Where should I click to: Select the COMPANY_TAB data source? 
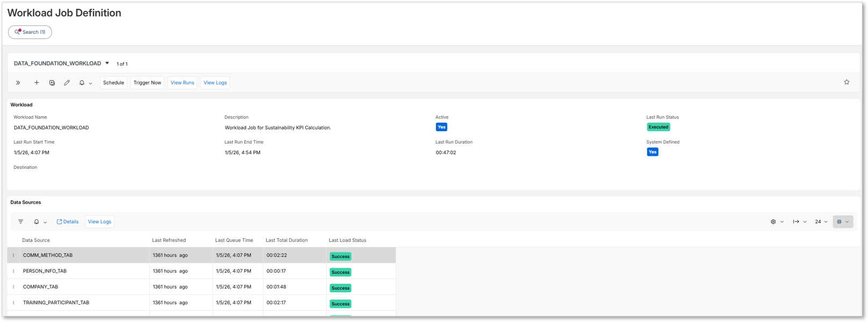(40, 287)
